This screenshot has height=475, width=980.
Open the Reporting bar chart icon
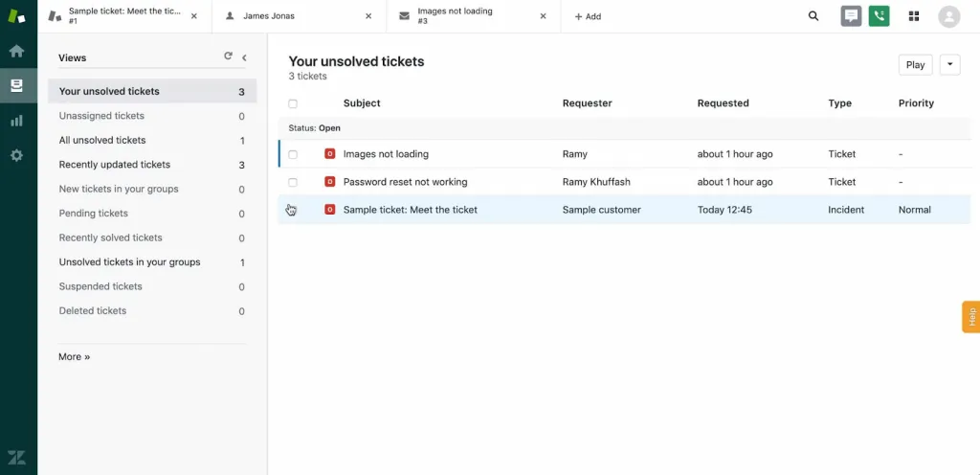point(17,121)
